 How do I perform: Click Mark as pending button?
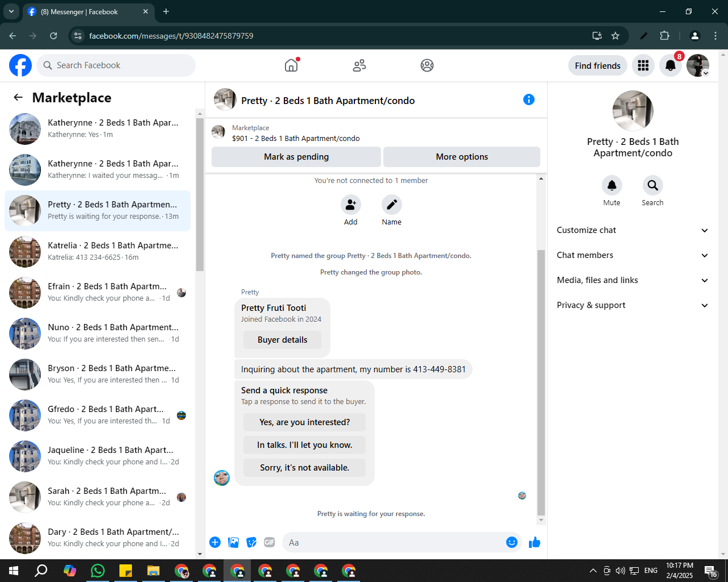pyautogui.click(x=296, y=157)
